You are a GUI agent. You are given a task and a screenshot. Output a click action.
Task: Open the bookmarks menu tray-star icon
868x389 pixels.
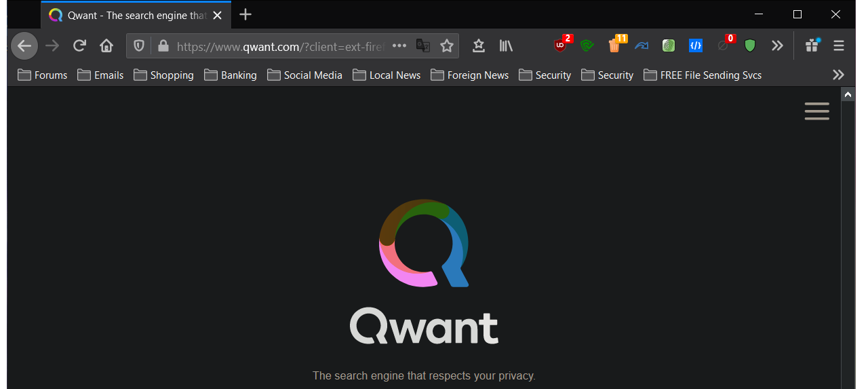tap(479, 45)
